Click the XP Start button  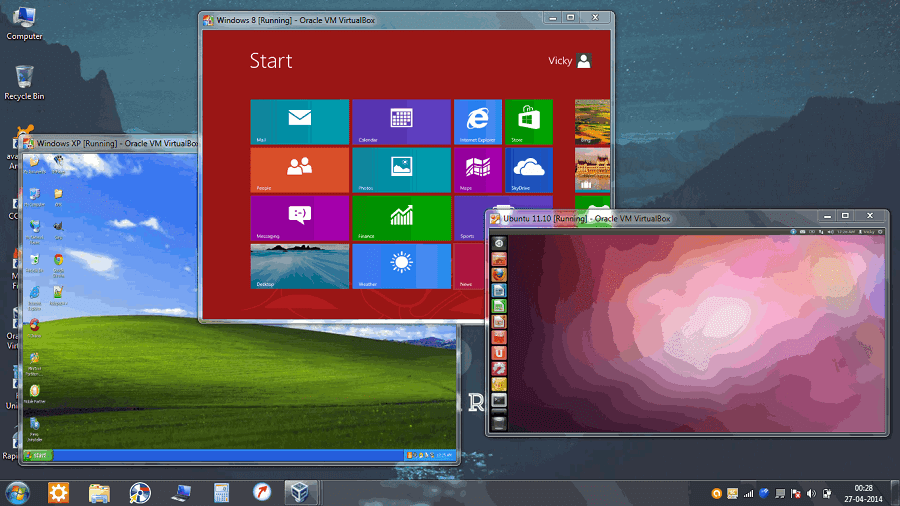click(x=38, y=456)
